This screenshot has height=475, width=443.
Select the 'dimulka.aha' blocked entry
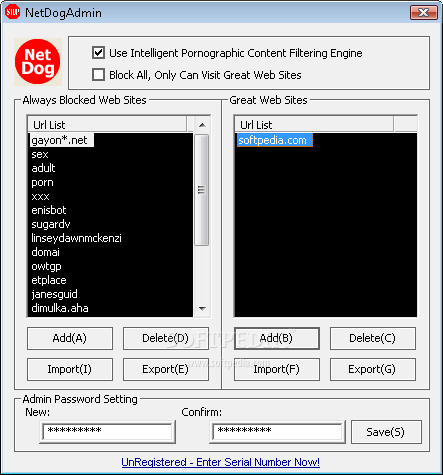60,308
